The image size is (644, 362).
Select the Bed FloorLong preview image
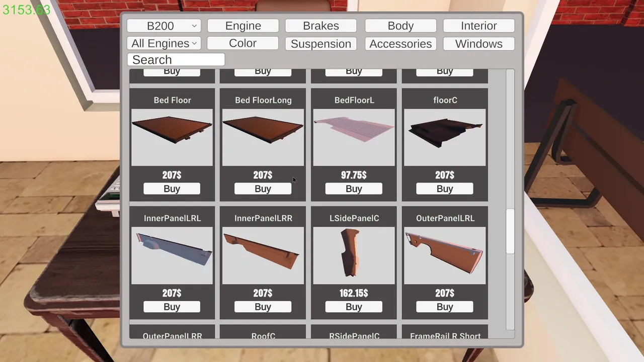coord(263,137)
